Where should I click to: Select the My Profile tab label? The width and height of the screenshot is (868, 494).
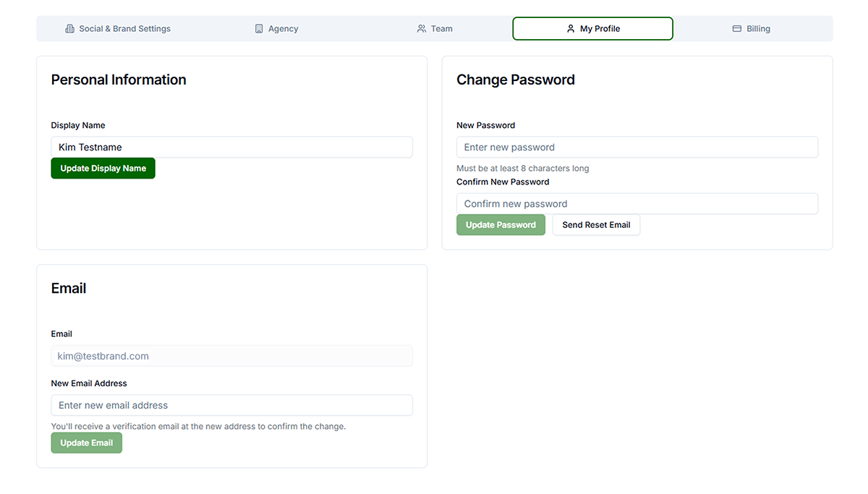coord(600,29)
